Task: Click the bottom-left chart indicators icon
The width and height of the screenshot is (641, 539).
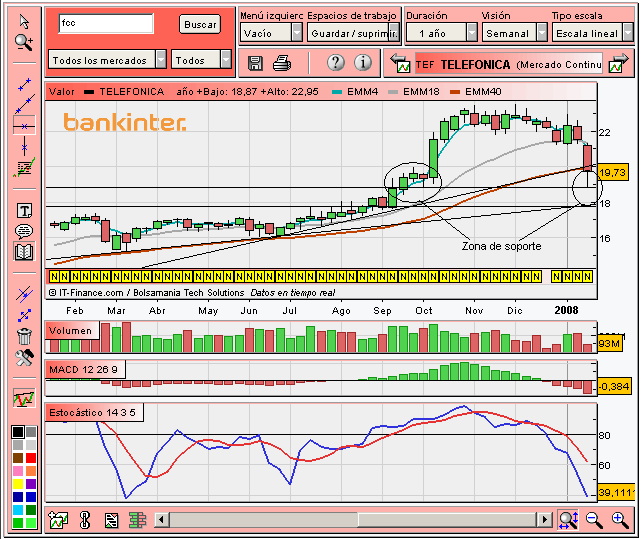Action: point(58,520)
